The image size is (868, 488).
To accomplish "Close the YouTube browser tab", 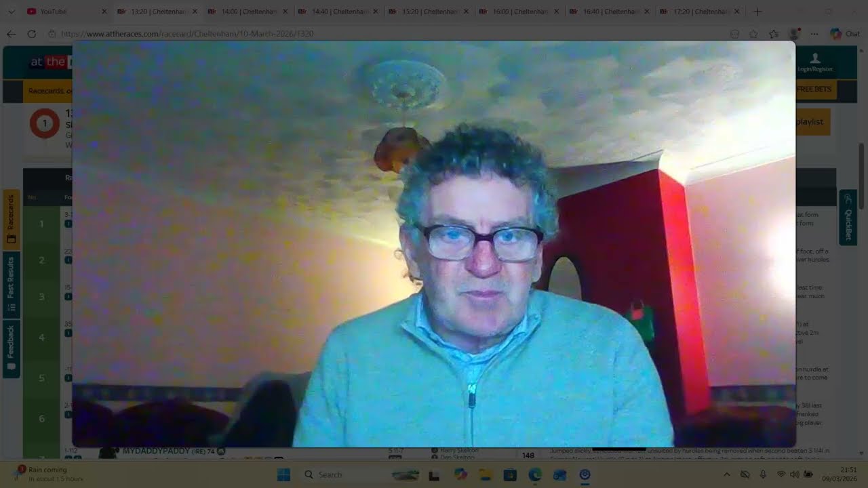I will pos(104,12).
